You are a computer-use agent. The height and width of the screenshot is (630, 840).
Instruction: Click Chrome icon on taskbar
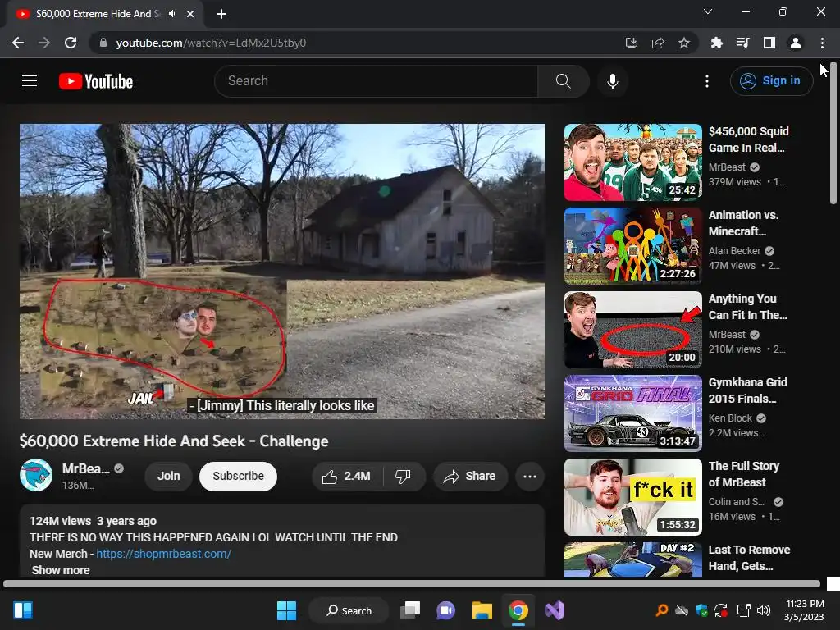pos(518,610)
